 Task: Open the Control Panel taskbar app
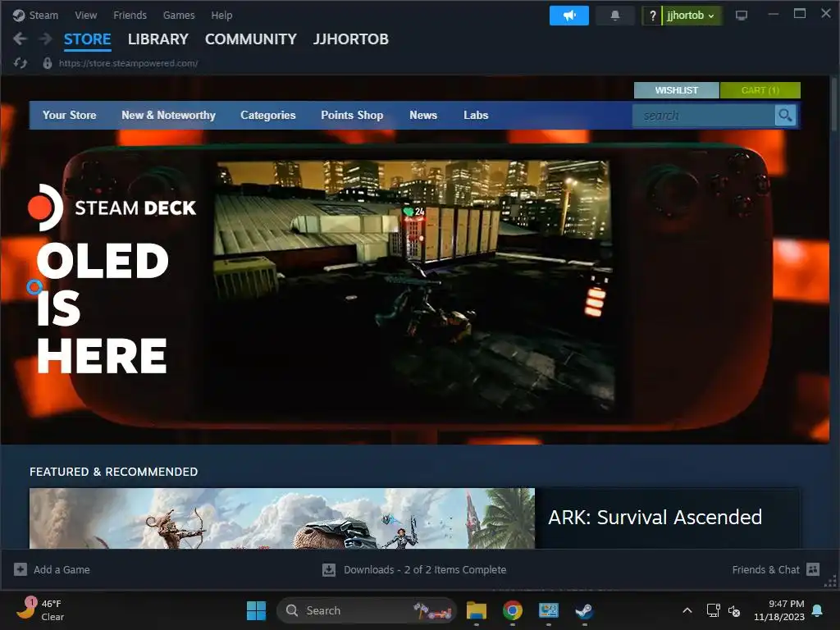(549, 610)
